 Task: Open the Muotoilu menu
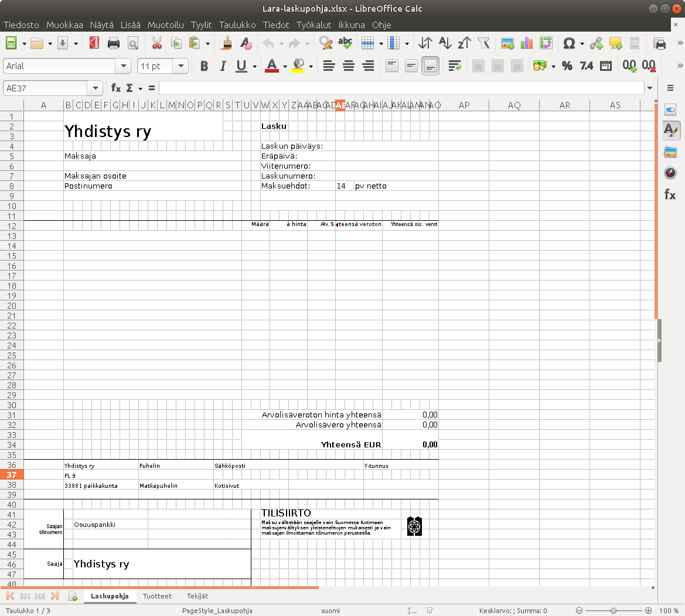166,25
